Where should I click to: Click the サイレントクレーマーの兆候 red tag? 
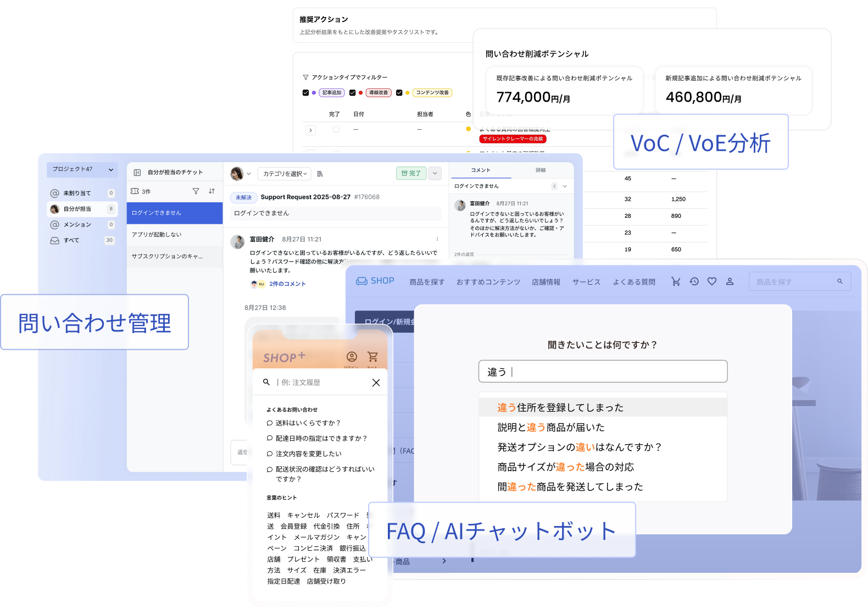point(513,139)
